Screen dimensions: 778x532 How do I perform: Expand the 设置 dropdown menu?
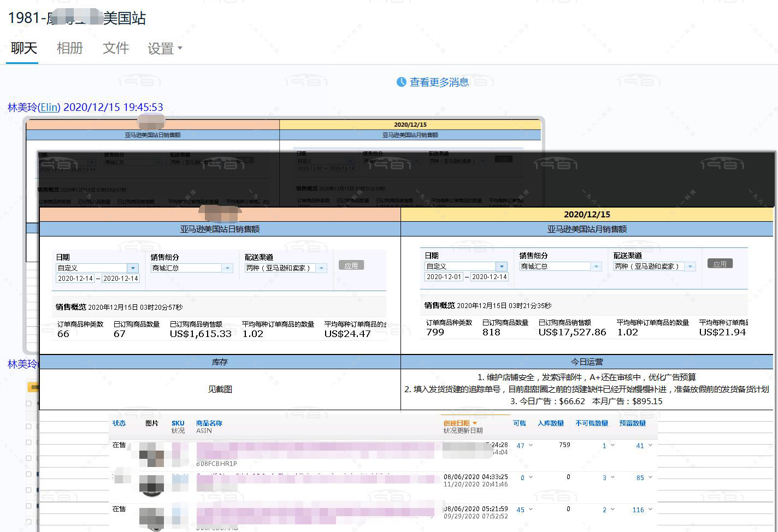[x=164, y=49]
